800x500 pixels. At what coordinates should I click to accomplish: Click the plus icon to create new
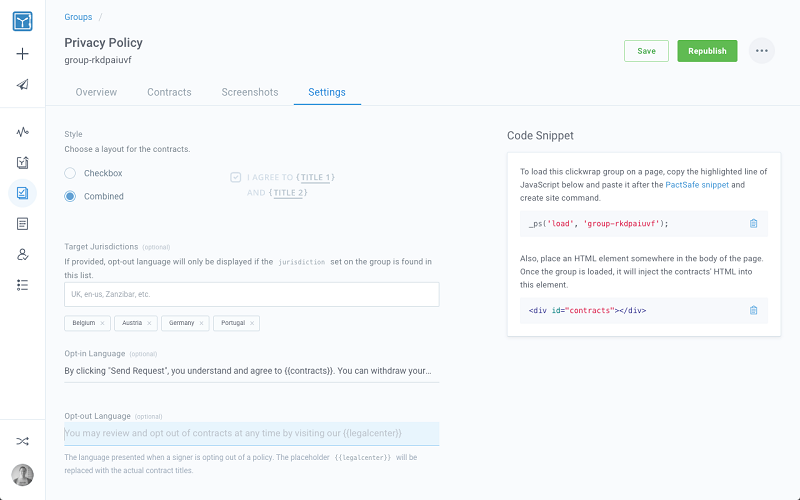pyautogui.click(x=22, y=54)
